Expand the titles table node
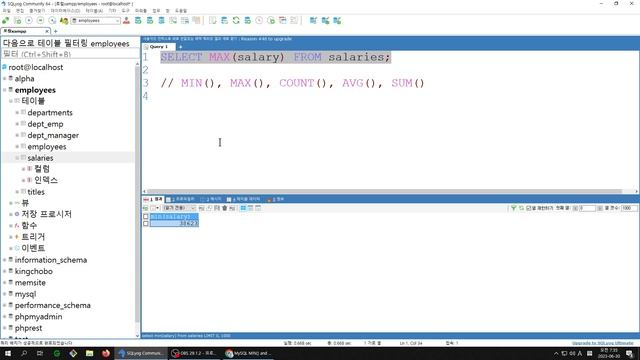The image size is (640, 360). point(17,191)
